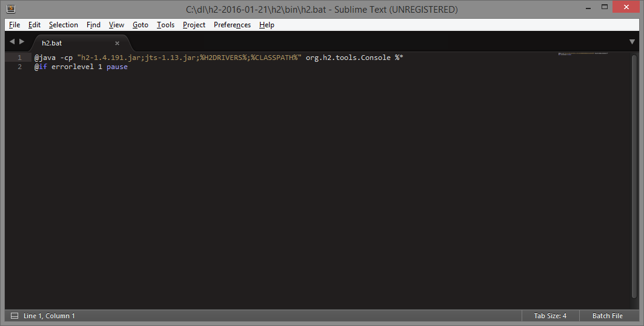Click the vertical scrollbar of the editor
644x326 pixels.
coord(633,176)
